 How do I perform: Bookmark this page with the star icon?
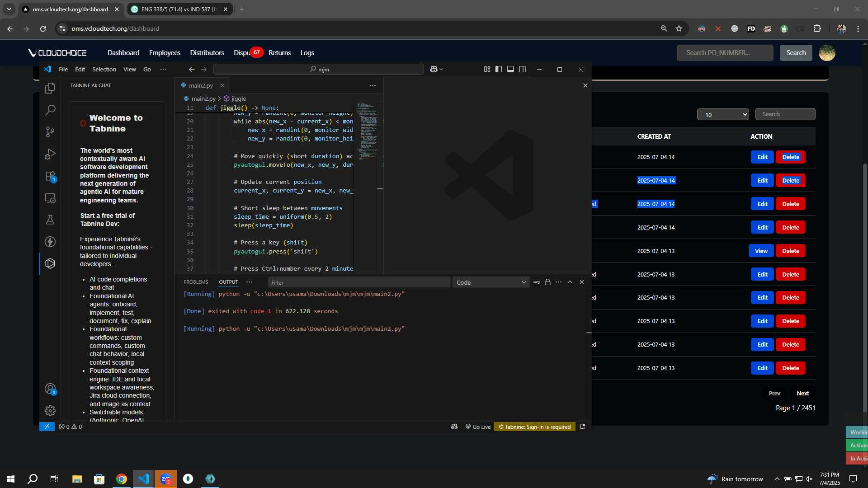[679, 28]
